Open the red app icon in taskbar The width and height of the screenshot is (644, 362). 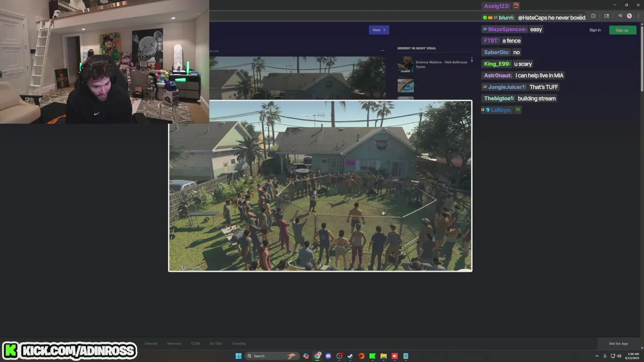click(x=394, y=356)
